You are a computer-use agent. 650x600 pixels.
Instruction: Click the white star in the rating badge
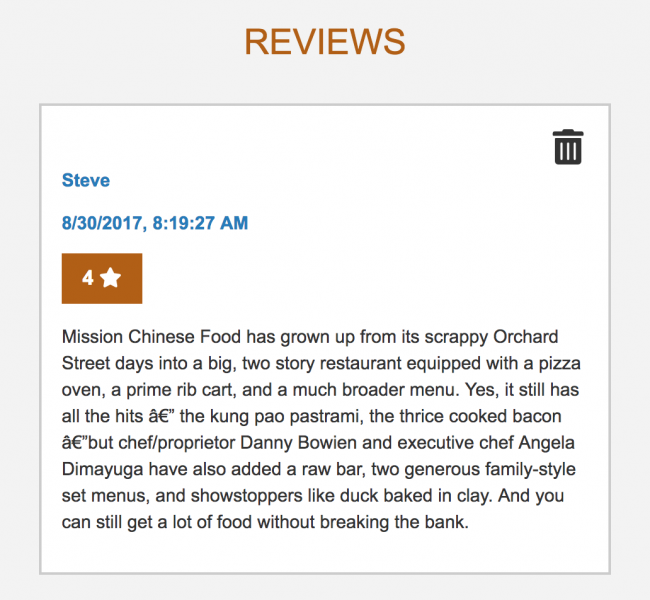(x=111, y=277)
